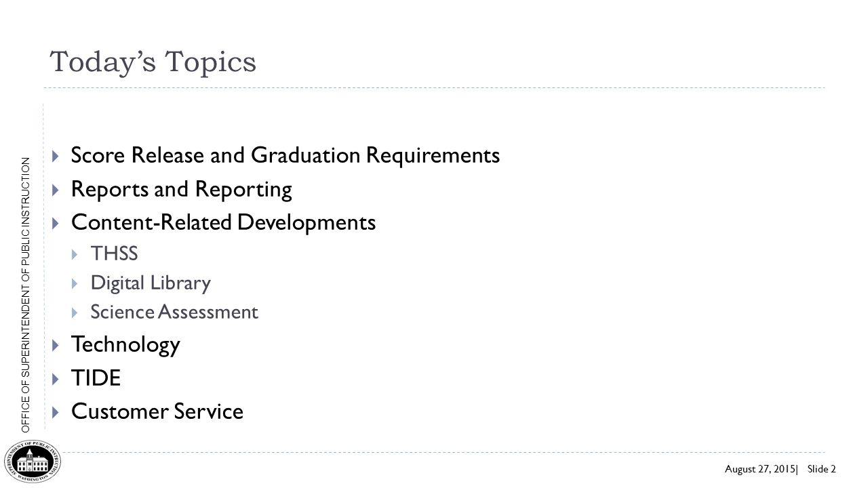Click the Reports and Reporting item

[182, 189]
